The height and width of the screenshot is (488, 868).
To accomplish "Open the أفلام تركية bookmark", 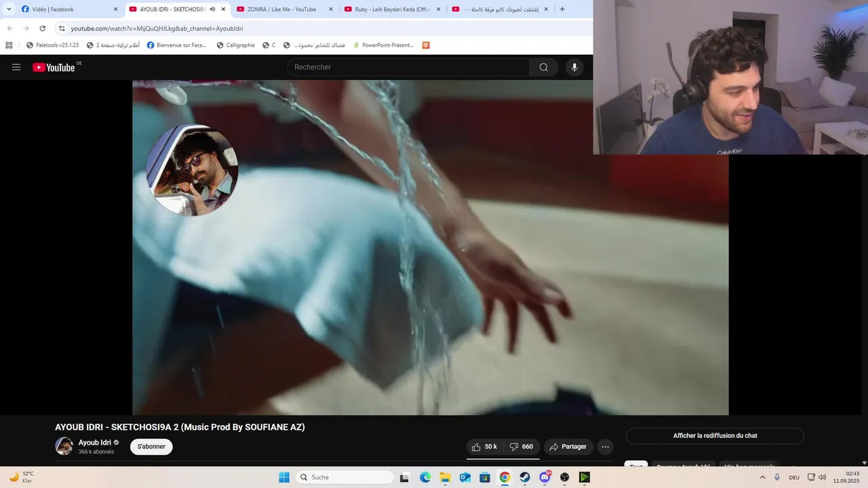I will click(x=113, y=45).
